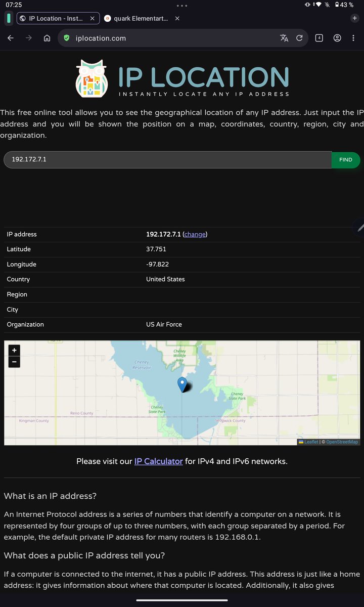
Task: Click the bold 192.172.7.1 result
Action: point(163,234)
